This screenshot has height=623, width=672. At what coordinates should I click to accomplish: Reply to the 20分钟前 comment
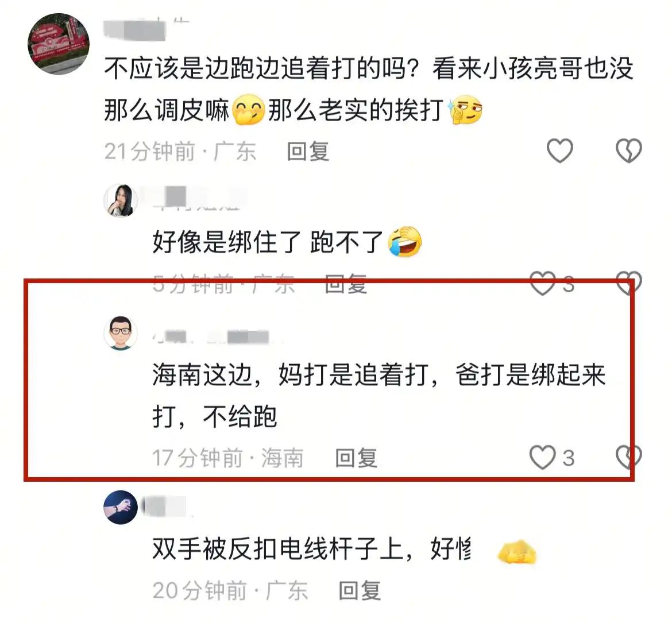(x=360, y=590)
